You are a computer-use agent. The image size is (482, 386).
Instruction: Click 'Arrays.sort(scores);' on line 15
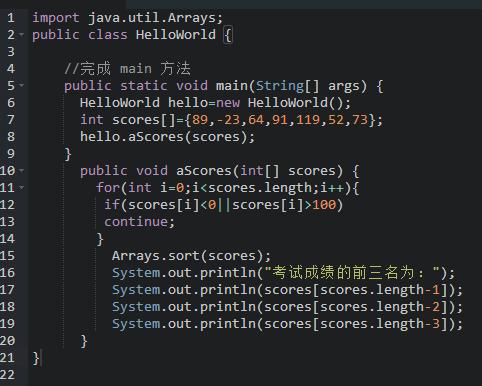[191, 256]
